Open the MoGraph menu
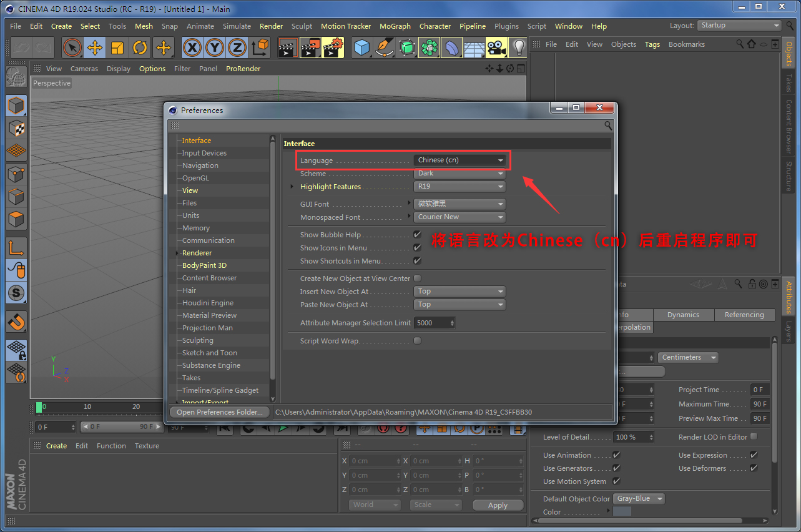 [395, 26]
